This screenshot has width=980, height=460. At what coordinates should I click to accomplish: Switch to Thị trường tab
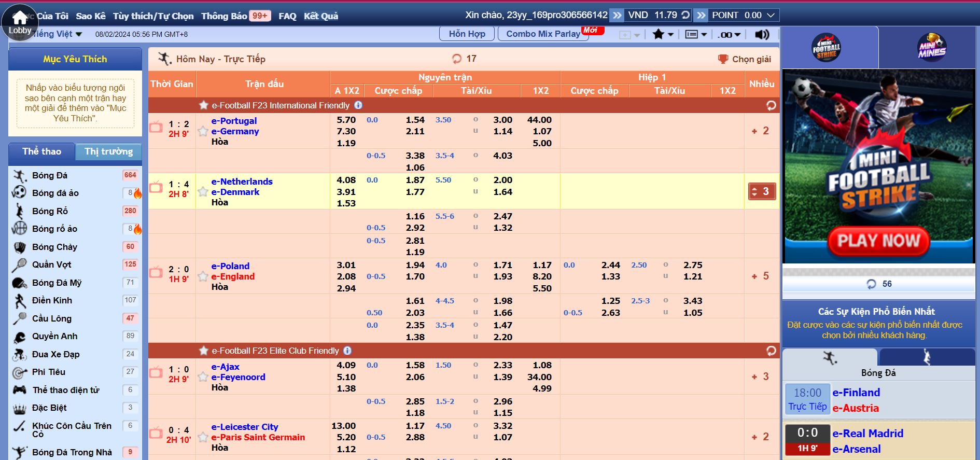pos(109,151)
